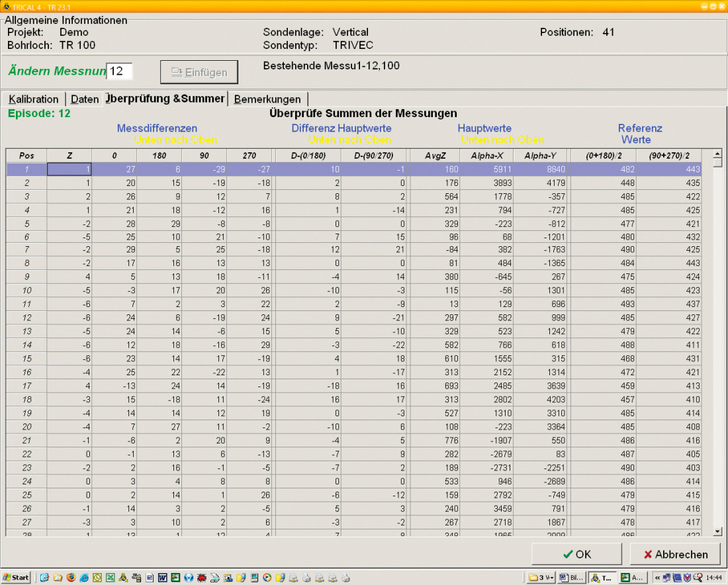This screenshot has height=585, width=728.
Task: Click the D-(90/270) column header
Action: click(374, 156)
